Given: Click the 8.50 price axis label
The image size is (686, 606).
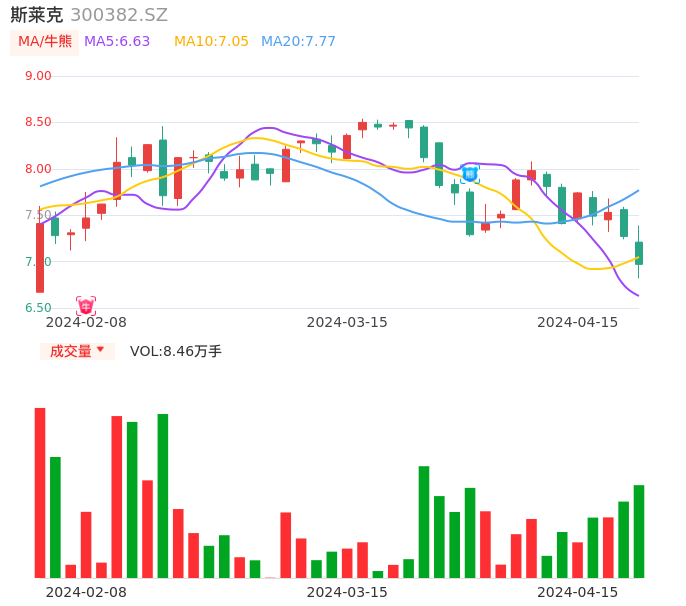Looking at the screenshot, I should (x=38, y=122).
